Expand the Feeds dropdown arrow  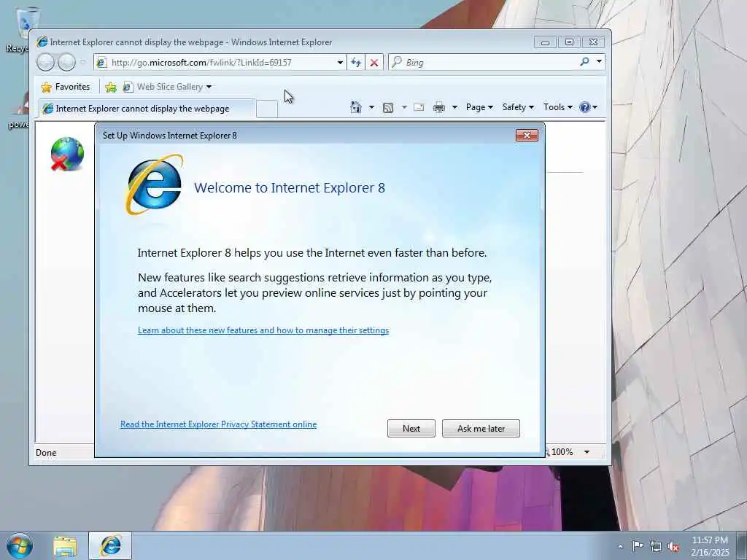(x=404, y=107)
